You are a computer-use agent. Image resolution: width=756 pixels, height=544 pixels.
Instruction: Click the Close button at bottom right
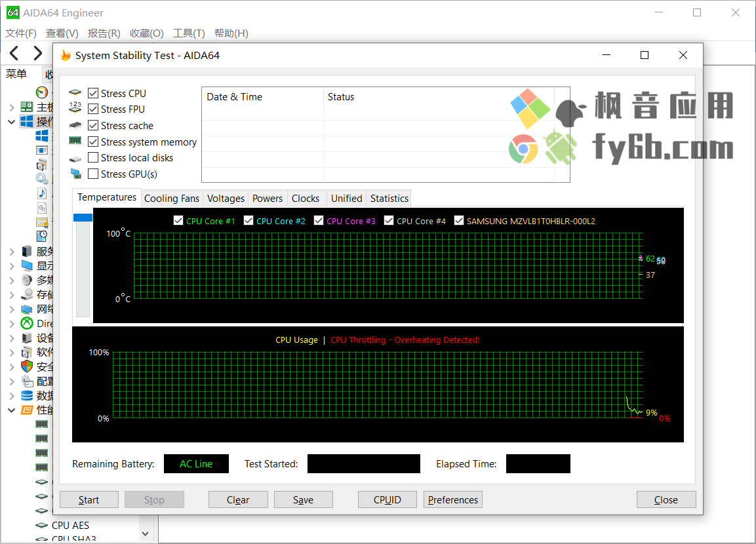666,499
